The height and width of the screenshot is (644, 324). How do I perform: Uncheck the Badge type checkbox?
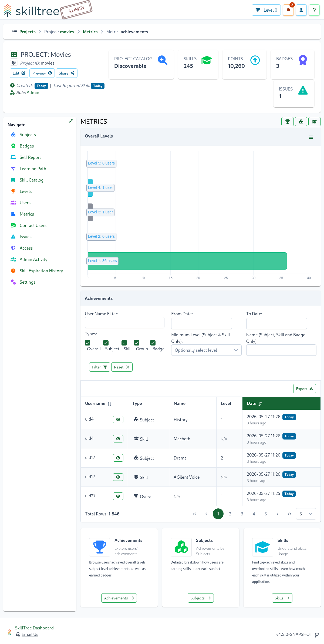[153, 343]
